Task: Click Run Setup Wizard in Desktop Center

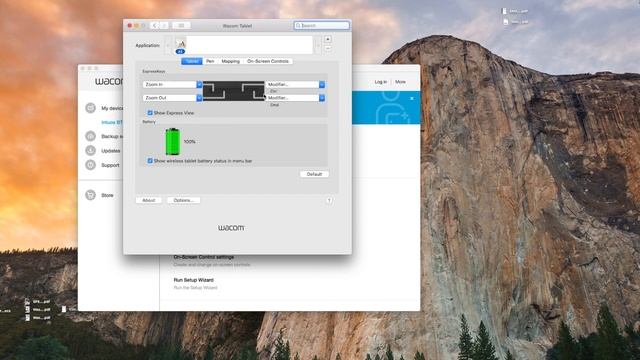Action: tap(193, 280)
